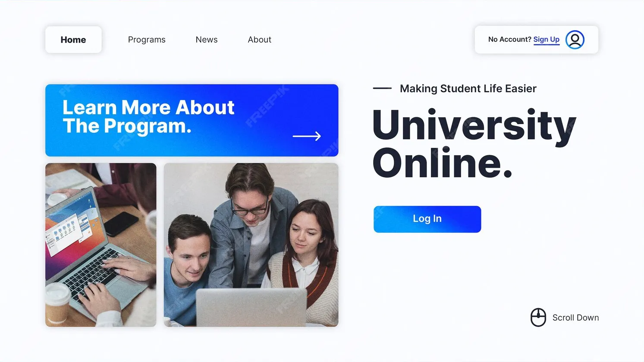Click the silver laptop in students photo
Viewport: 644px width, 362px height.
tap(251, 307)
